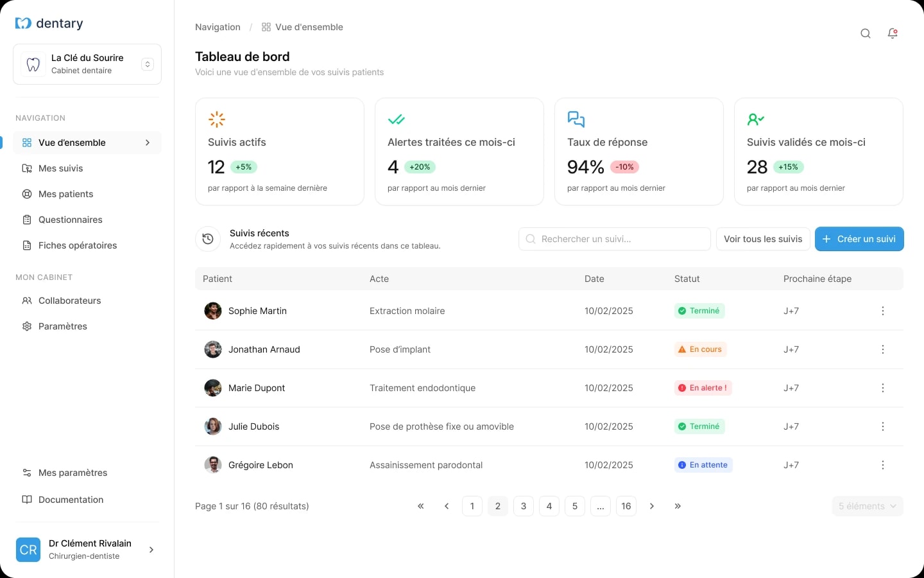Open Documentation in the sidebar
The height and width of the screenshot is (578, 924).
(x=87, y=500)
